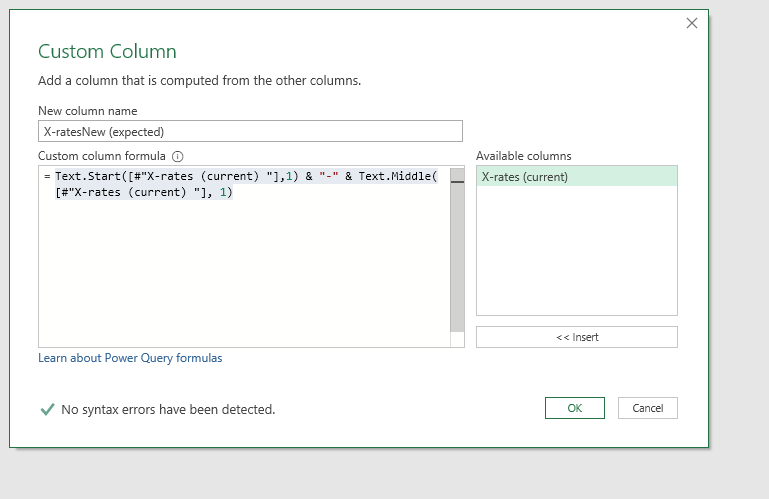This screenshot has height=499, width=769.
Task: Confirm with the OK button
Action: click(x=575, y=408)
